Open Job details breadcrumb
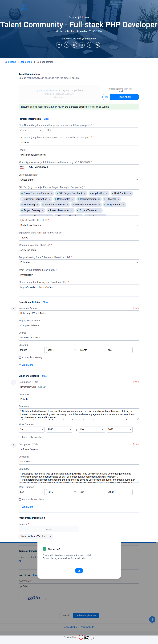 coord(26,62)
